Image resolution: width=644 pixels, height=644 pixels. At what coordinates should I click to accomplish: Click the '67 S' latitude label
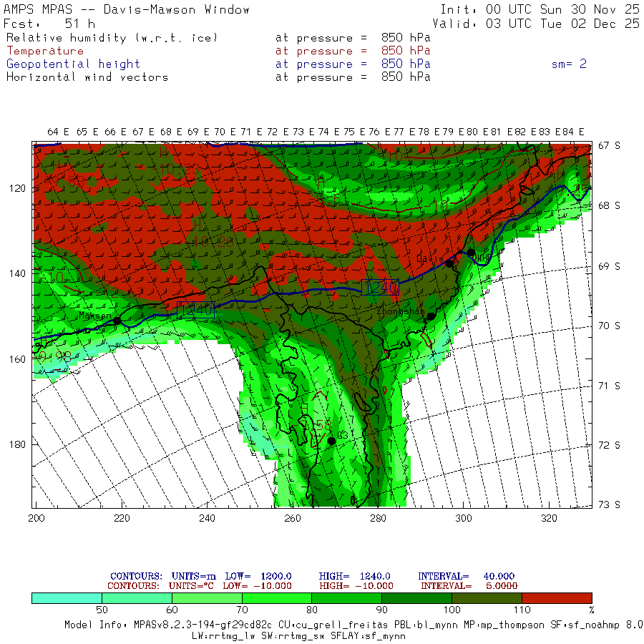click(x=609, y=145)
